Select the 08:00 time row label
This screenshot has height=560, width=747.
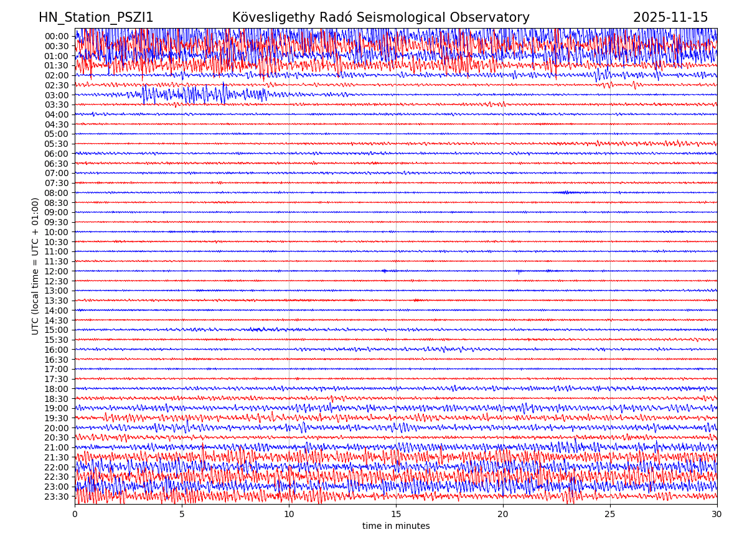[x=56, y=193]
